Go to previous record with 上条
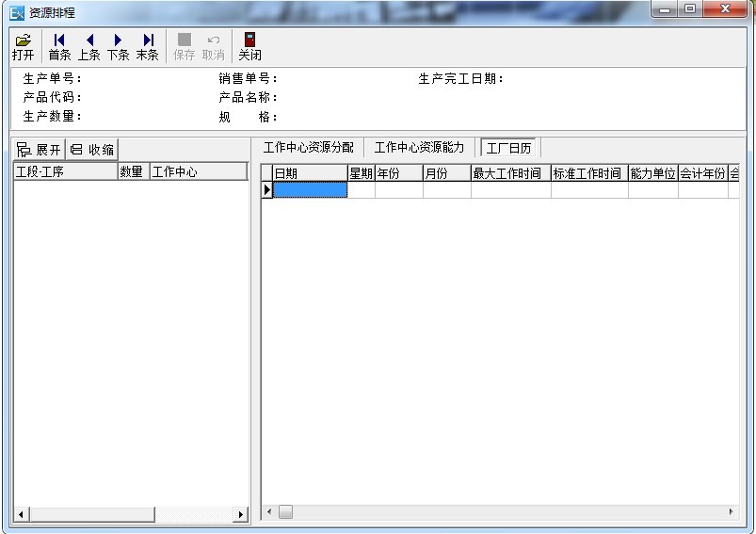 [89, 47]
